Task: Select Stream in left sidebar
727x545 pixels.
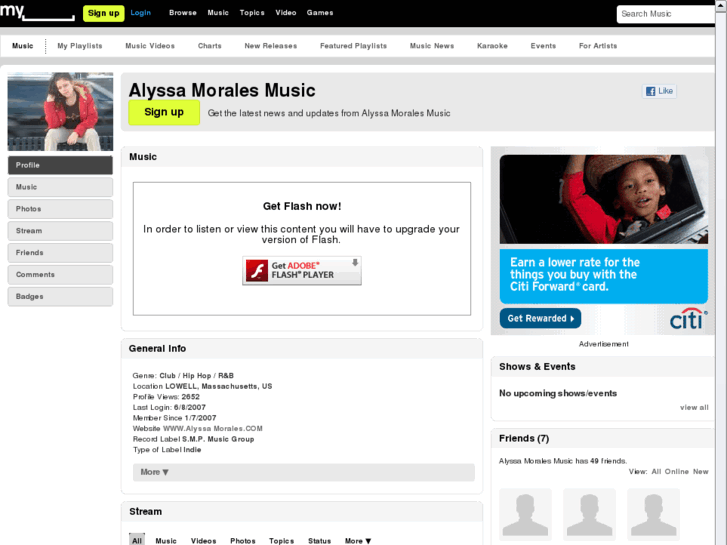Action: click(x=60, y=231)
